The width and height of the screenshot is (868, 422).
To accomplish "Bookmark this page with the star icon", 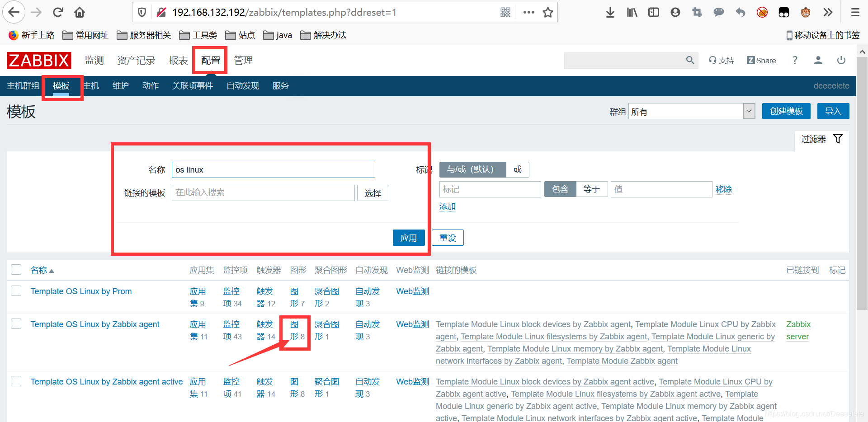I will click(x=548, y=12).
